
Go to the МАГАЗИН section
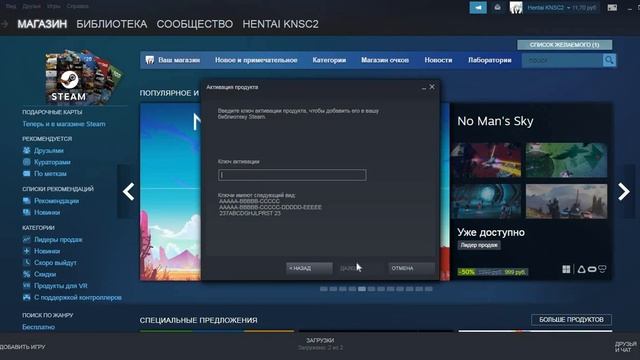[42, 24]
